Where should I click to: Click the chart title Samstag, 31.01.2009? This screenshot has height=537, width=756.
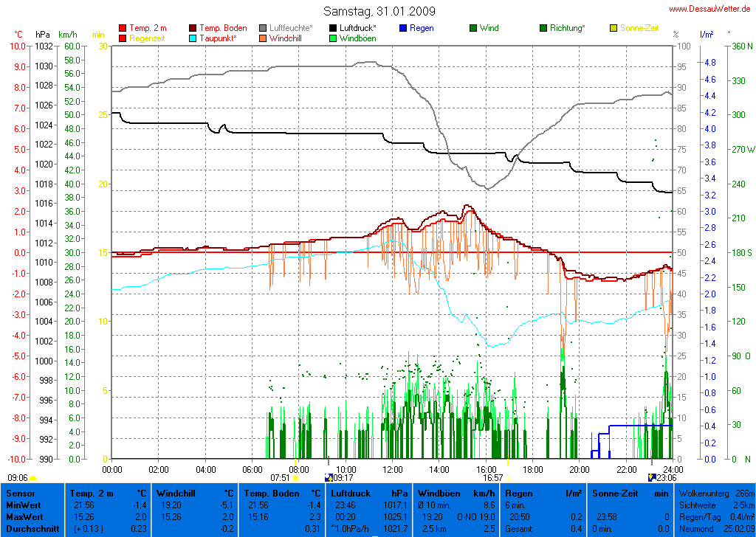[x=379, y=11]
